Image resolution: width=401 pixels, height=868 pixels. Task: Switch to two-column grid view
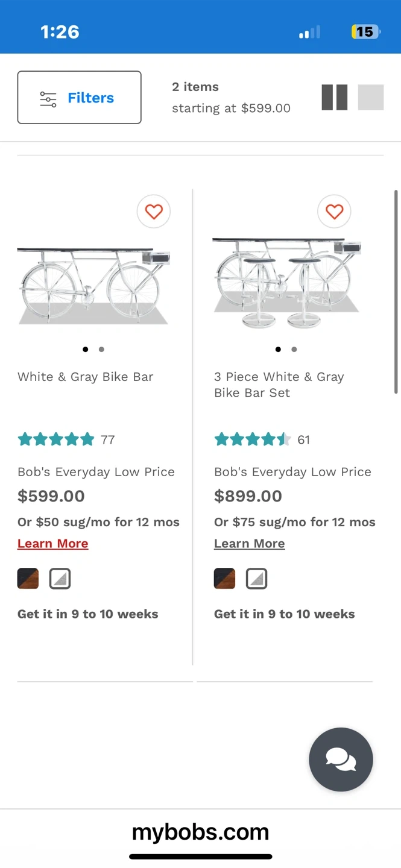coord(335,98)
